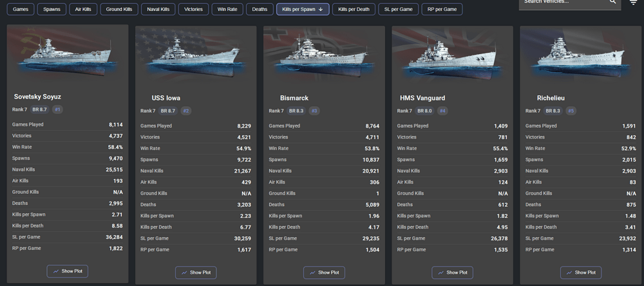Screen dimensions: 644x286
Task: Open the filter list icon
Action: pos(633,2)
